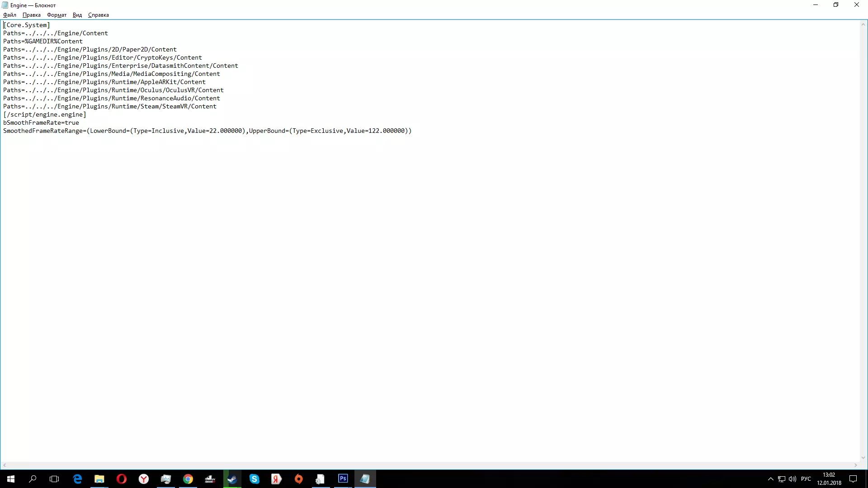Viewport: 868px width, 488px height.
Task: Open Google Chrome from taskbar
Action: click(x=188, y=479)
